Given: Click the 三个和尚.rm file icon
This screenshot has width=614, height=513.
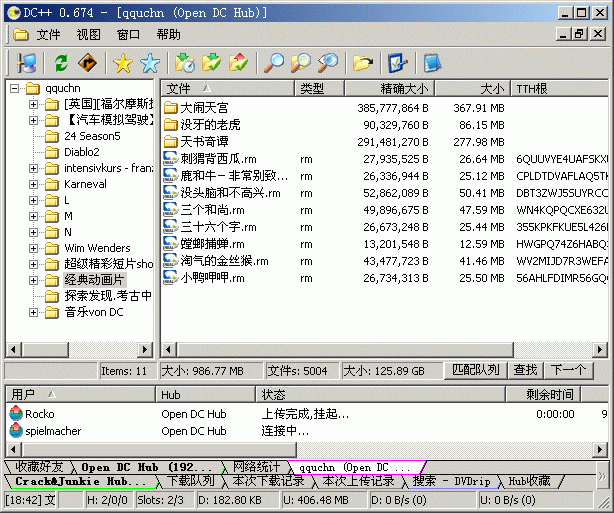Looking at the screenshot, I should [170, 210].
